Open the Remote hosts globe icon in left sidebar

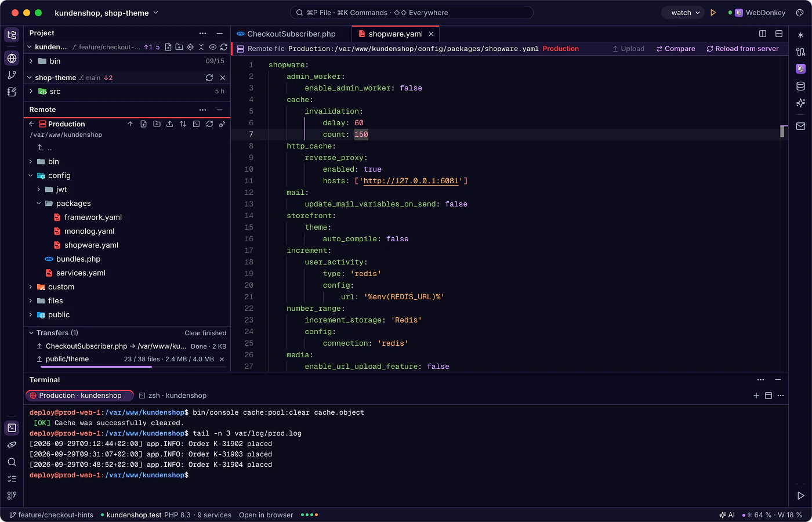12,58
